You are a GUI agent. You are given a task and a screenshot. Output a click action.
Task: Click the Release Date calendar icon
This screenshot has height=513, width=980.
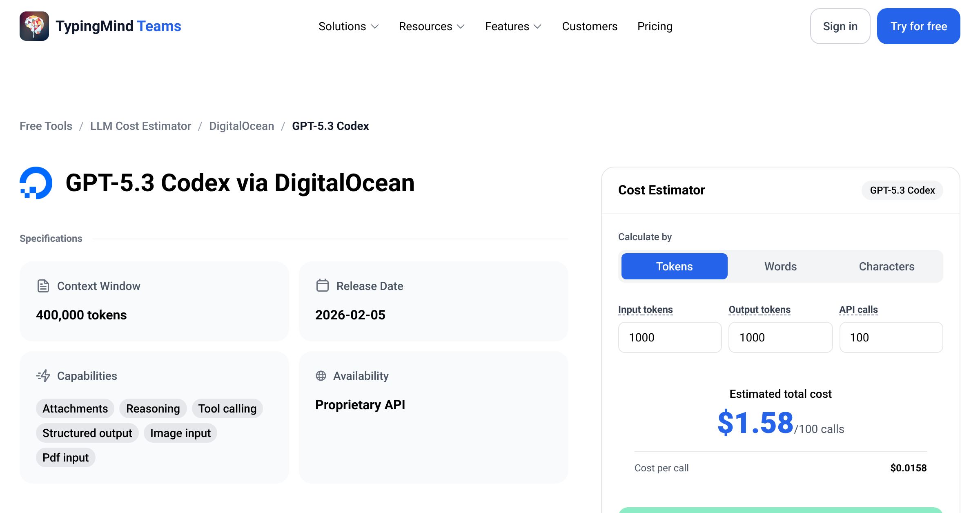pos(322,285)
